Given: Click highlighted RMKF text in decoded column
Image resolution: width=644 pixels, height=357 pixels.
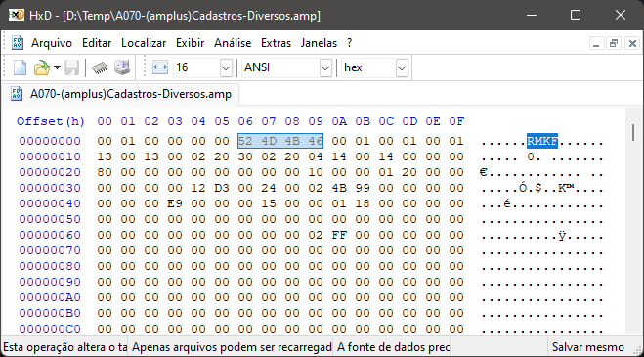Looking at the screenshot, I should click(x=542, y=142).
